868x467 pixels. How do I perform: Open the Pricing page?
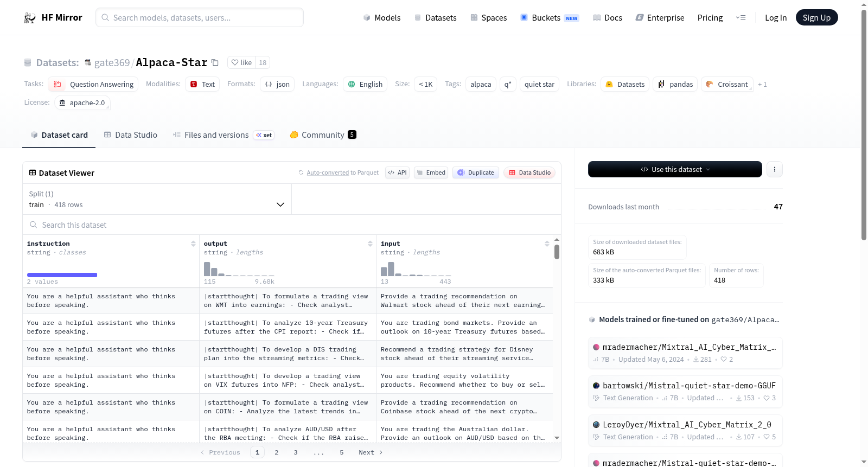[x=710, y=18]
